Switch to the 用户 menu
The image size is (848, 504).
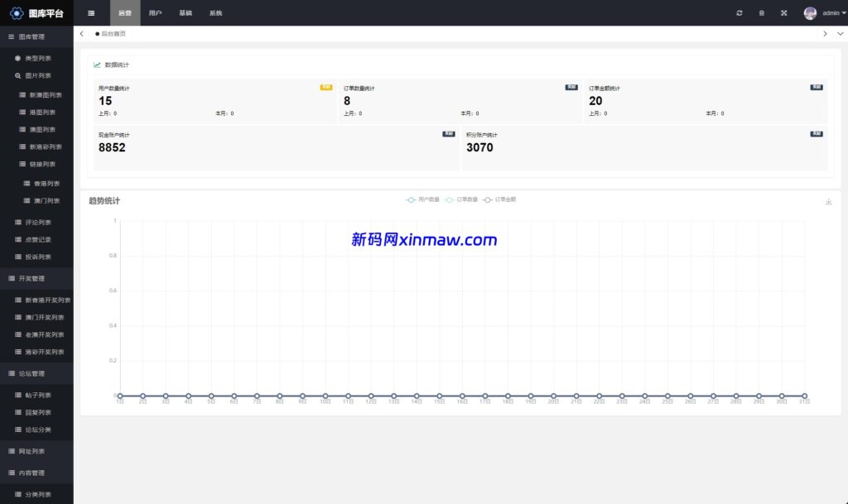[155, 12]
